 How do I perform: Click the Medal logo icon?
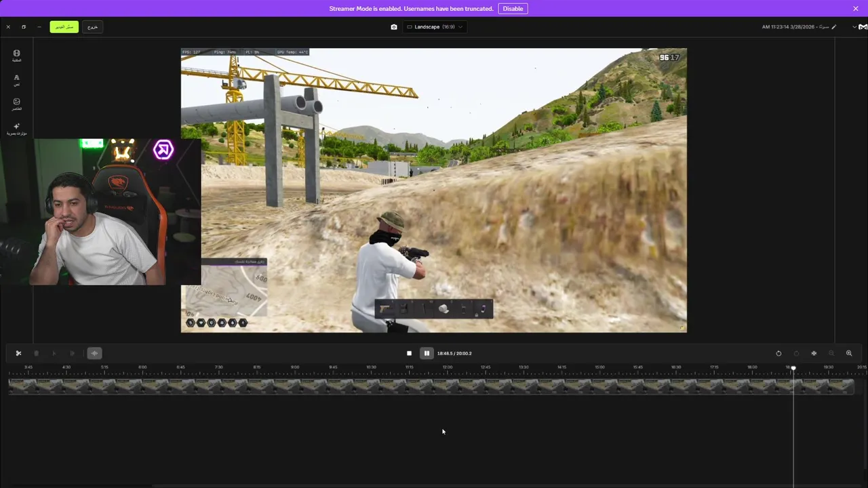pyautogui.click(x=863, y=27)
